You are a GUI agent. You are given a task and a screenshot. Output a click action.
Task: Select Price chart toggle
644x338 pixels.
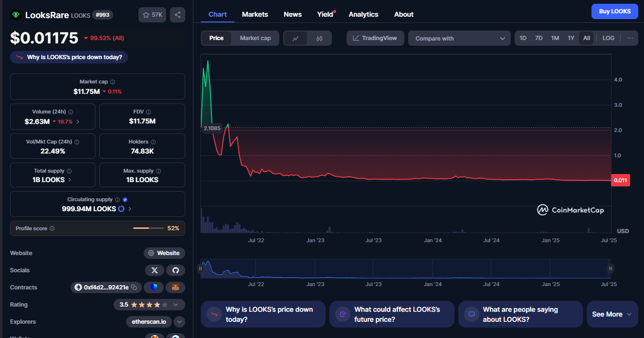[x=216, y=38]
